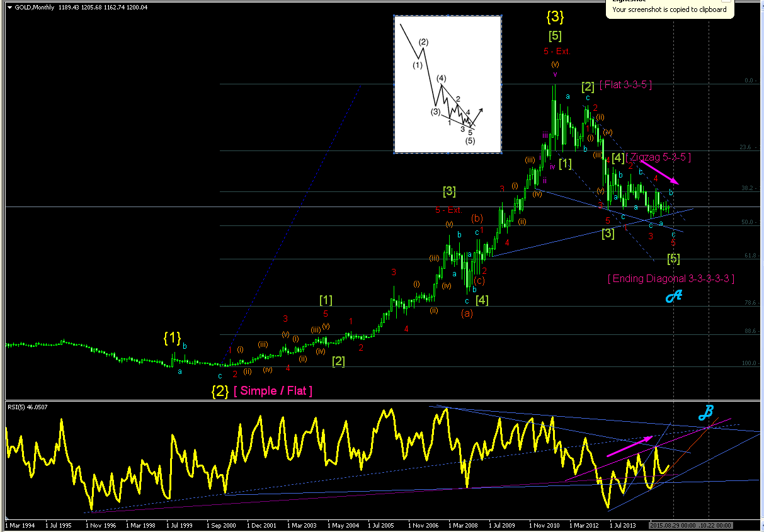The height and width of the screenshot is (532, 764).
Task: Select the blue script B label in RSI panel
Action: point(705,412)
